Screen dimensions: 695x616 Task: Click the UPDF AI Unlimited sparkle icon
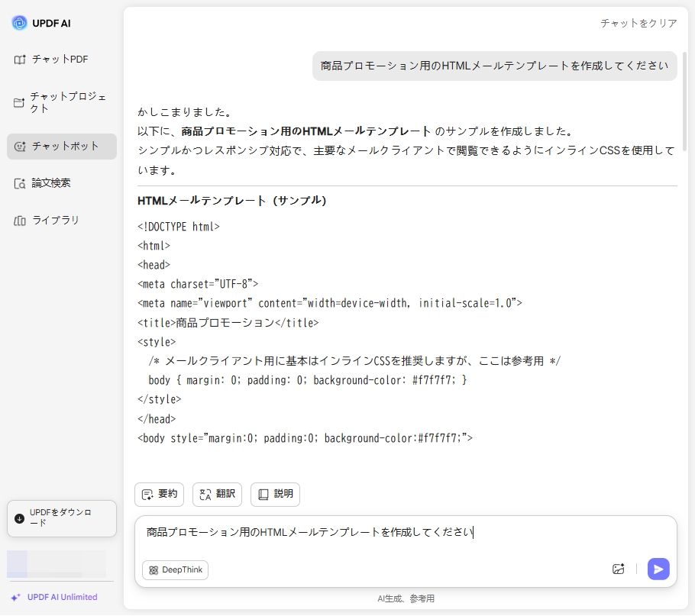pyautogui.click(x=16, y=598)
